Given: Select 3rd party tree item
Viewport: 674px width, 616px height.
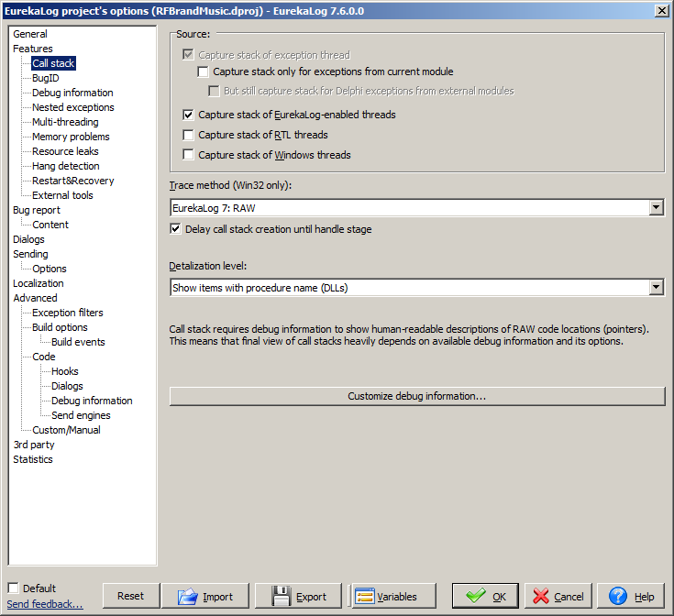Looking at the screenshot, I should coord(34,445).
